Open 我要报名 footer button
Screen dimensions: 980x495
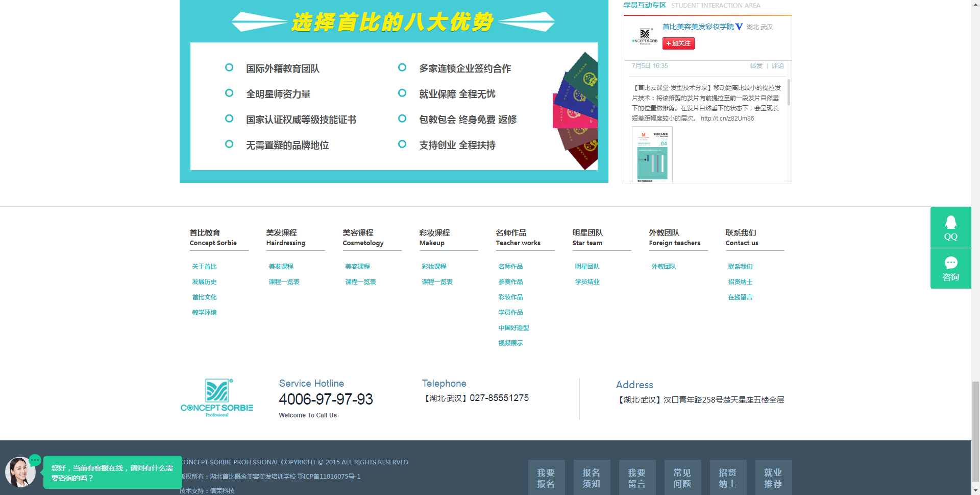coord(546,478)
